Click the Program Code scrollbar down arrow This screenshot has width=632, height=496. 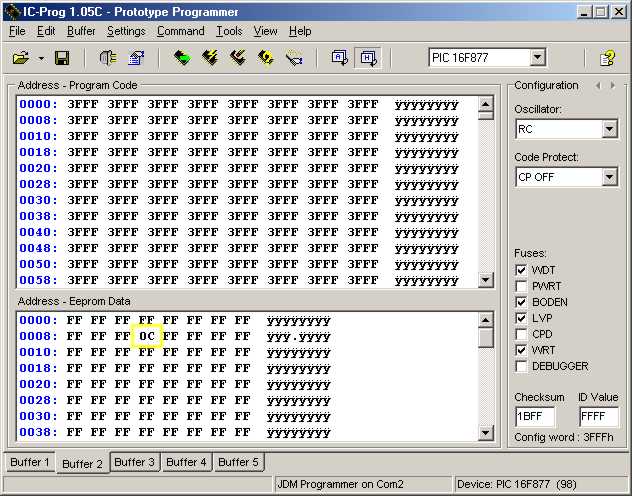click(486, 280)
